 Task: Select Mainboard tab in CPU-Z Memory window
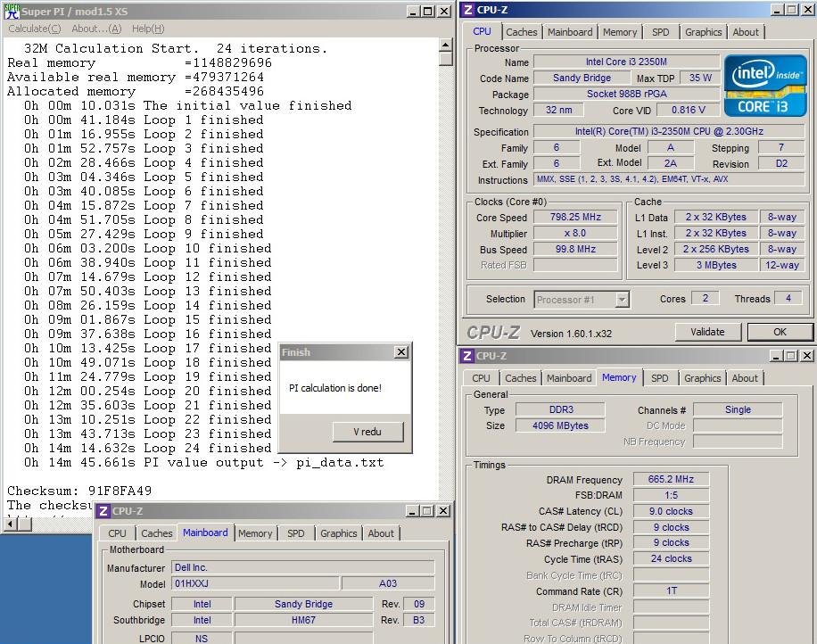tap(568, 378)
